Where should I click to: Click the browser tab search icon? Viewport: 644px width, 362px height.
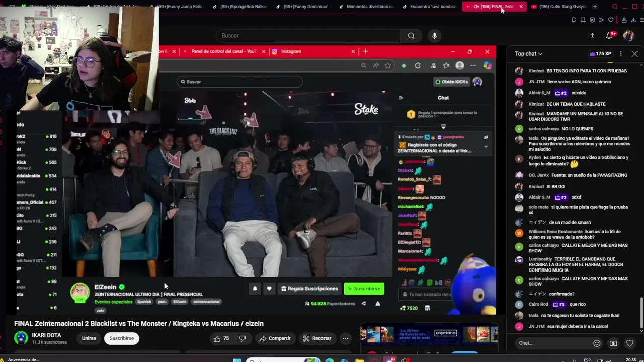tap(615, 7)
